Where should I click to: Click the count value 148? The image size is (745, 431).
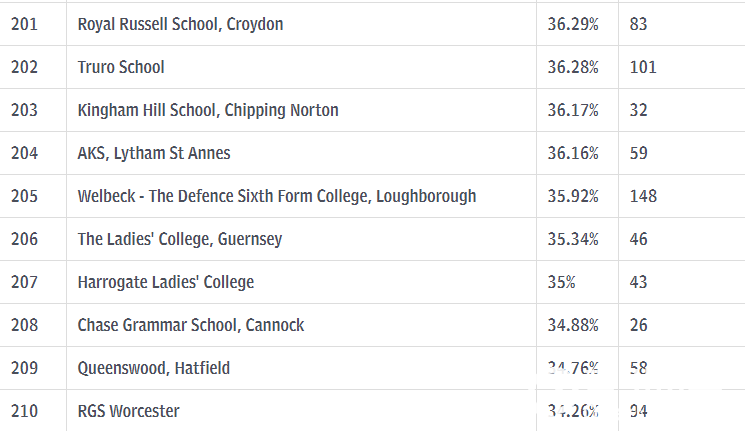click(x=643, y=196)
